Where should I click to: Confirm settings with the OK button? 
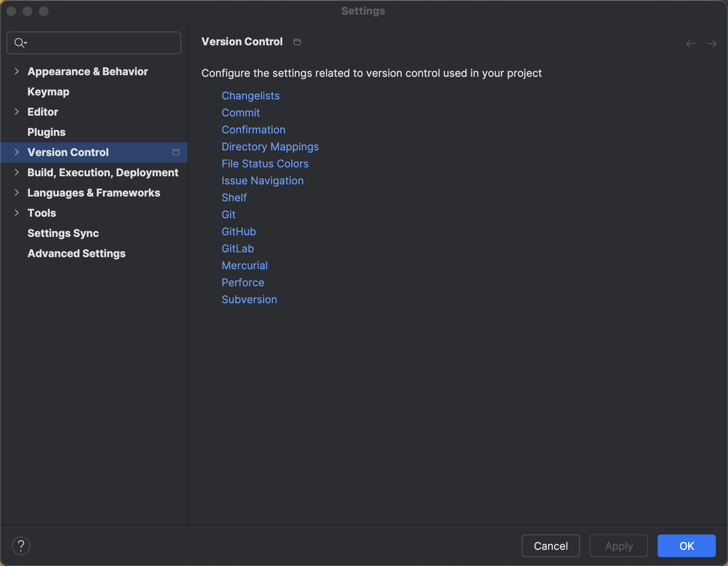coord(686,546)
